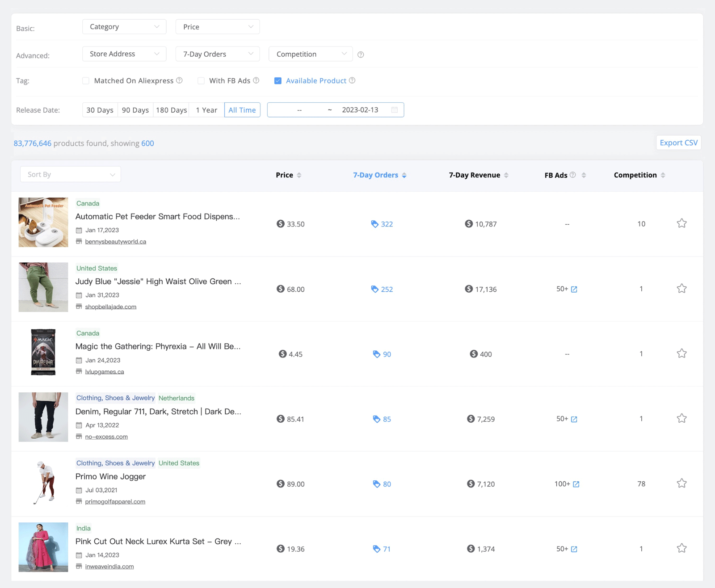715x588 pixels.
Task: Select the 30 Days release range
Action: (x=100, y=110)
